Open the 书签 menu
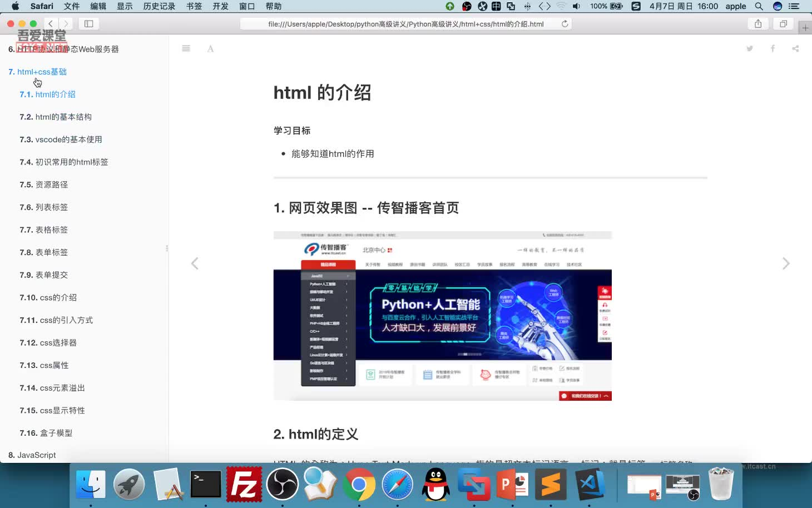This screenshot has width=812, height=508. (x=194, y=6)
